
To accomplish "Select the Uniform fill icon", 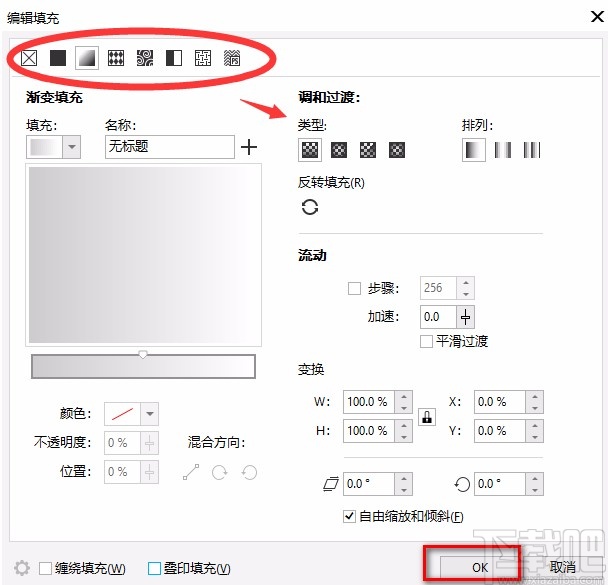I will pyautogui.click(x=58, y=58).
